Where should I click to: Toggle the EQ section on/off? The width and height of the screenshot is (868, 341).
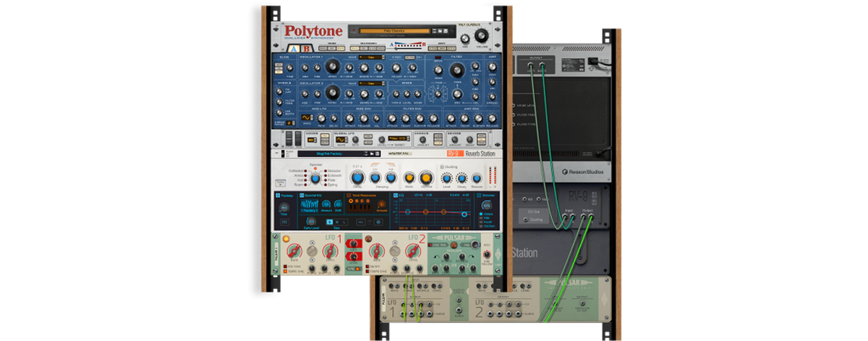[x=395, y=195]
